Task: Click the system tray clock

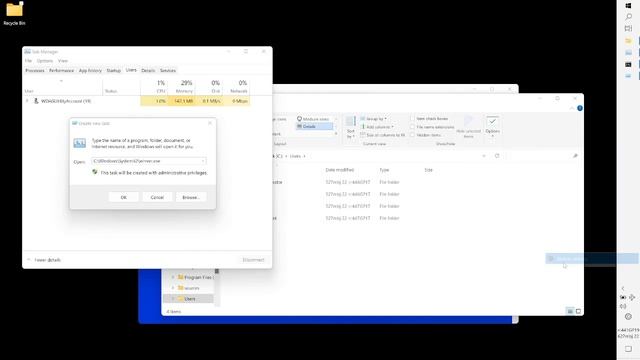Action: click(628, 333)
